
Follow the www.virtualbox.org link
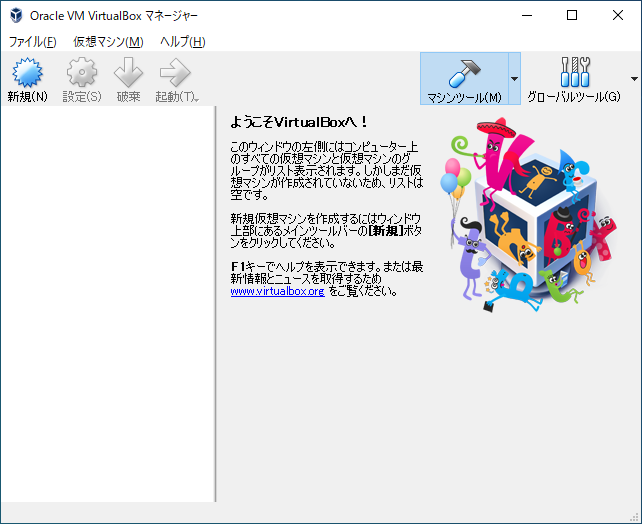277,292
